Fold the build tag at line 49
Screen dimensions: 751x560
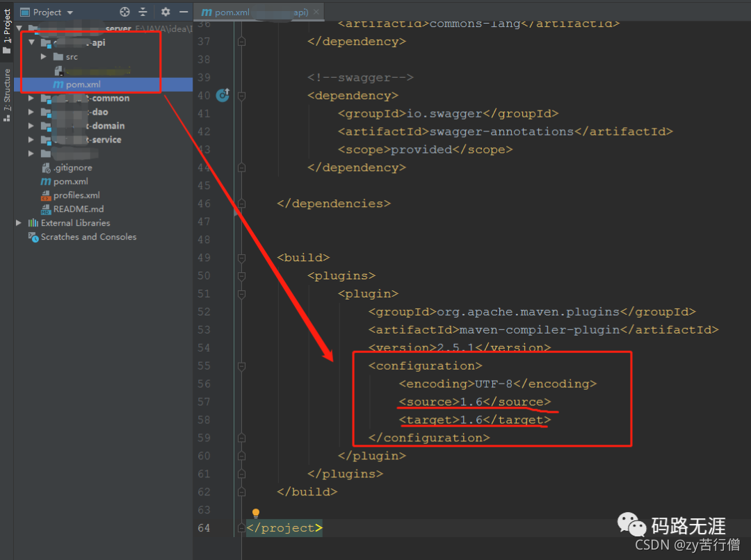(241, 258)
